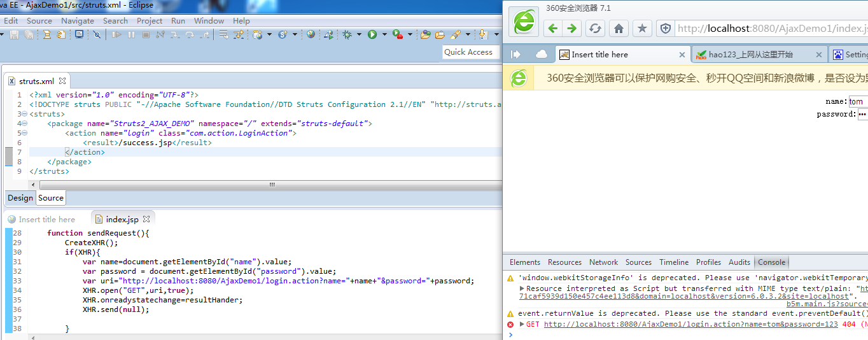Go forward in the 360 browser
Image resolution: width=868 pixels, height=340 pixels.
(571, 28)
